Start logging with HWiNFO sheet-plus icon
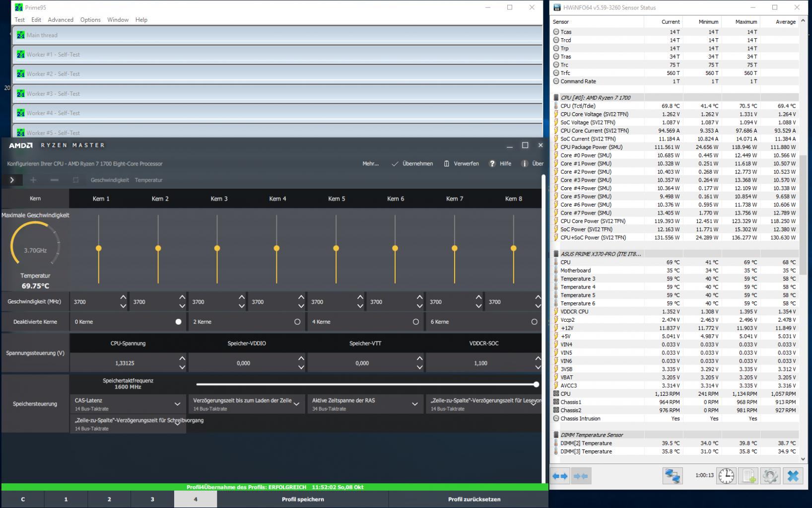 (x=748, y=476)
